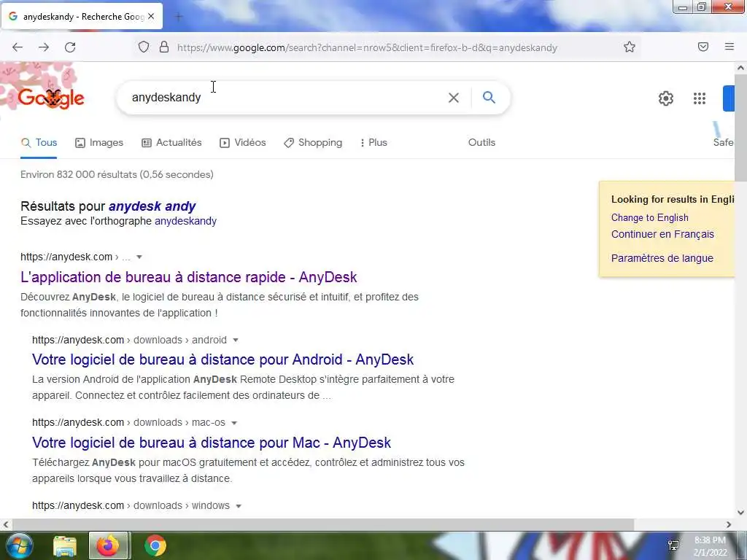This screenshot has height=560, width=747.
Task: Click the vertical scrollbar up arrow
Action: point(741,68)
